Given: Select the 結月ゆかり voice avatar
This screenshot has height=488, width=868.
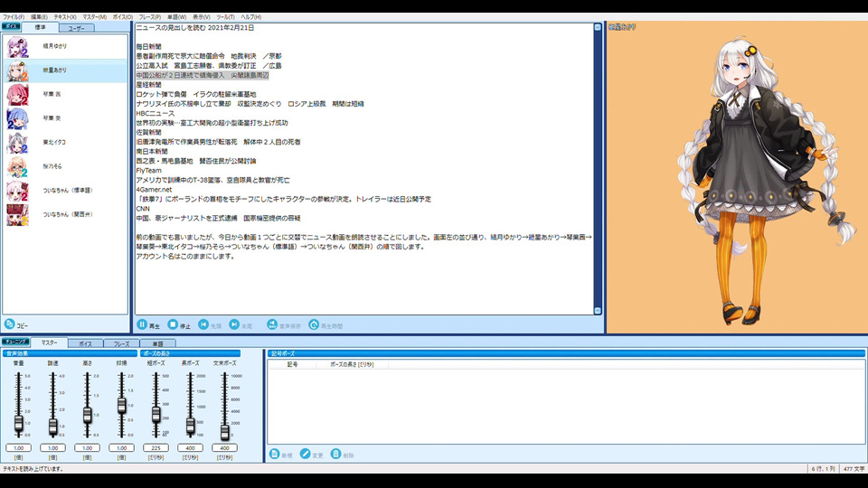Looking at the screenshot, I should tap(18, 46).
